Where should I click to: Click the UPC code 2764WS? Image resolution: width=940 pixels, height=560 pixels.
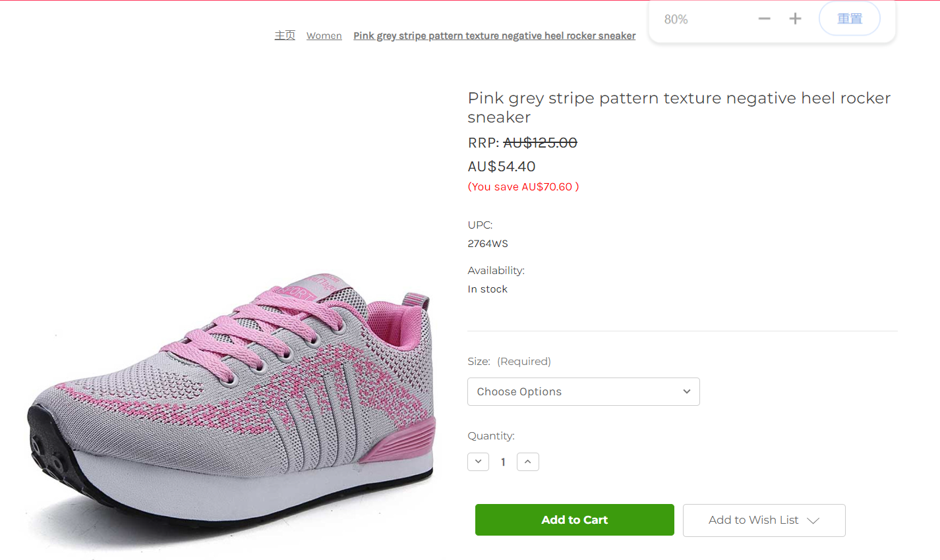point(488,244)
